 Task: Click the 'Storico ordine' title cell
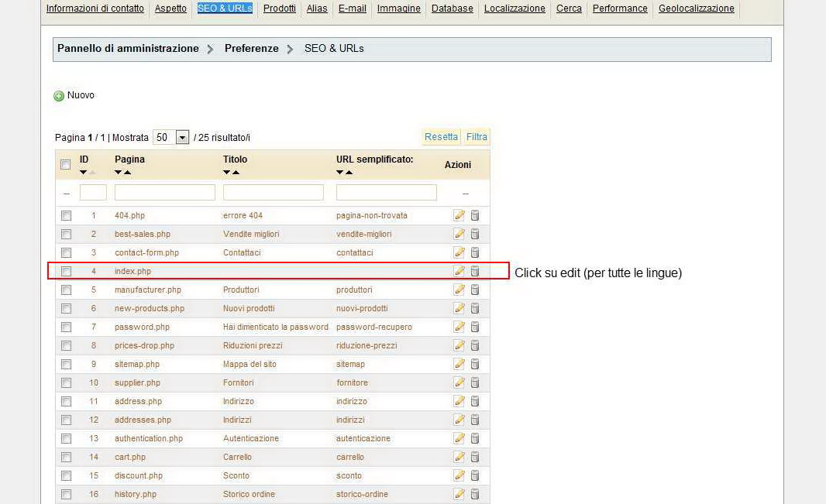tap(249, 494)
